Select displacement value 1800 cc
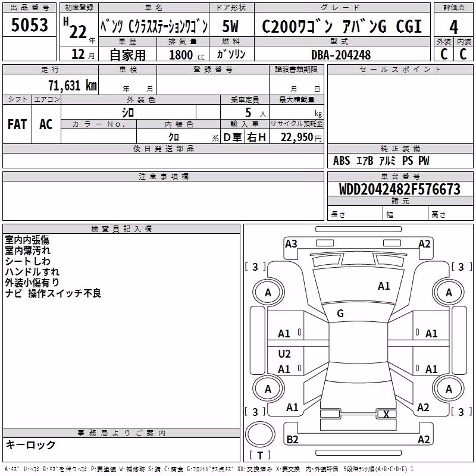 tap(187, 55)
